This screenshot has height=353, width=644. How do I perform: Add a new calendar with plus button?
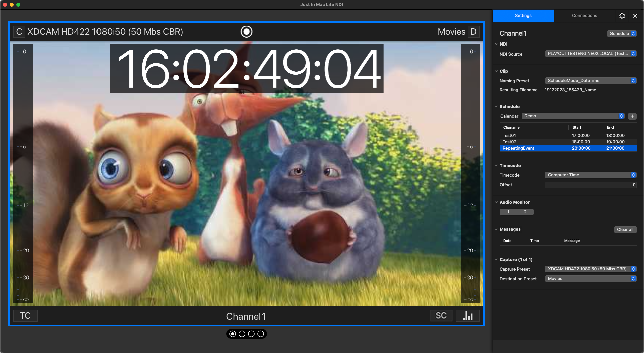632,116
